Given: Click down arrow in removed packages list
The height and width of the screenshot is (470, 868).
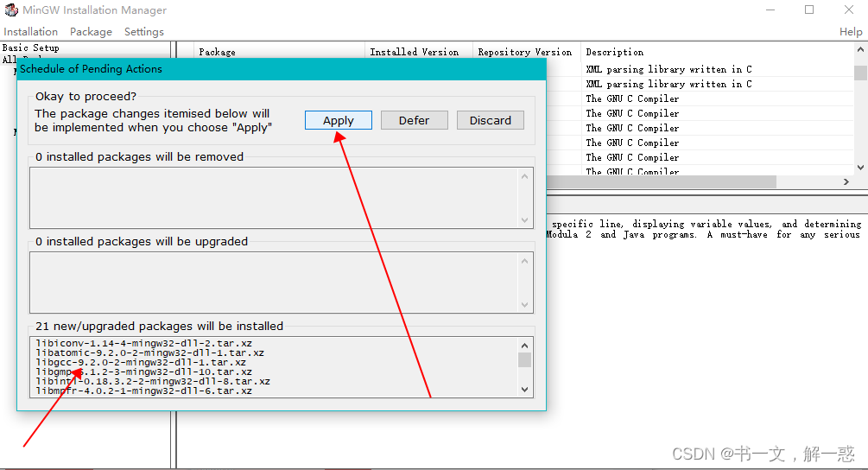Looking at the screenshot, I should point(525,220).
